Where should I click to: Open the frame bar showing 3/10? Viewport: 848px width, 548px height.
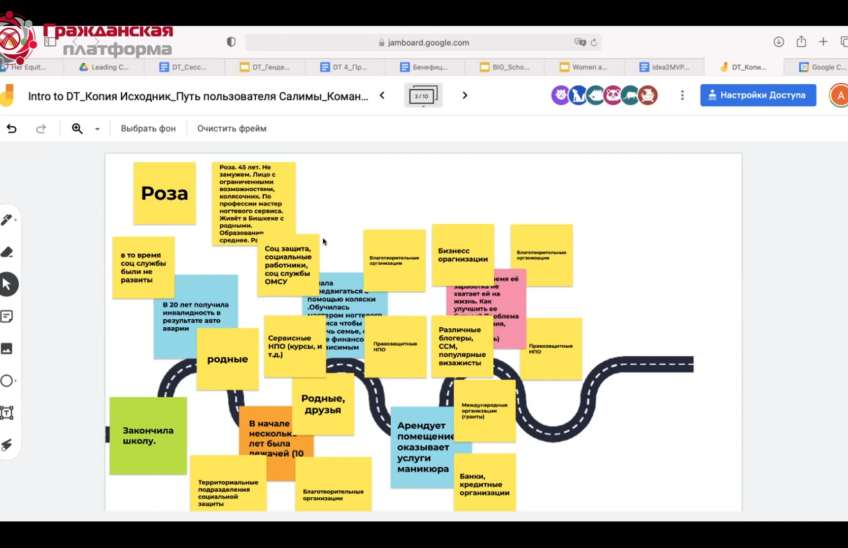coord(422,96)
